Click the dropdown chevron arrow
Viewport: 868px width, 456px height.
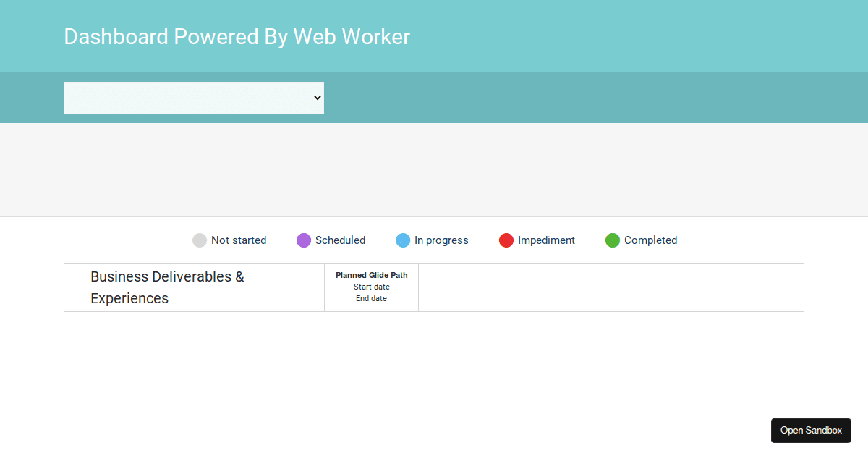point(317,98)
